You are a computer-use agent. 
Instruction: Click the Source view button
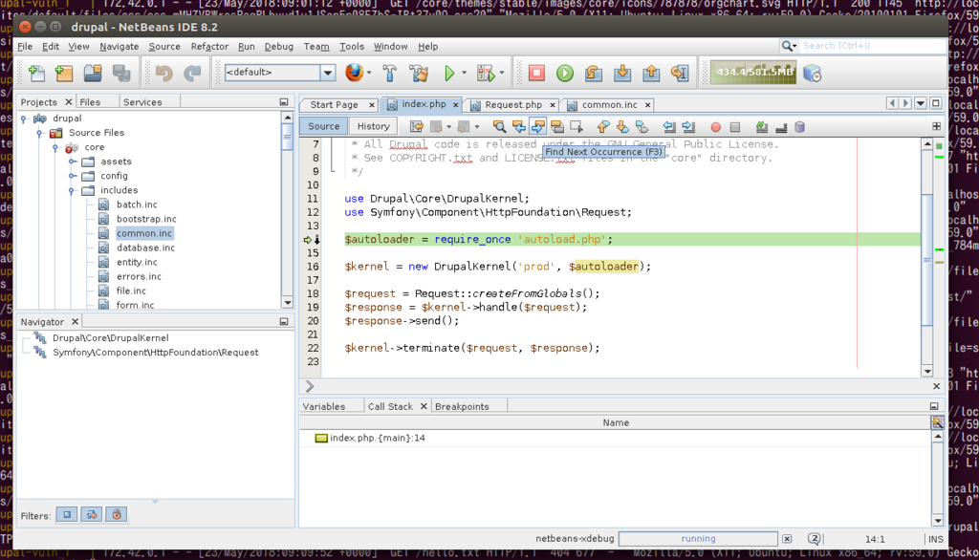click(323, 126)
